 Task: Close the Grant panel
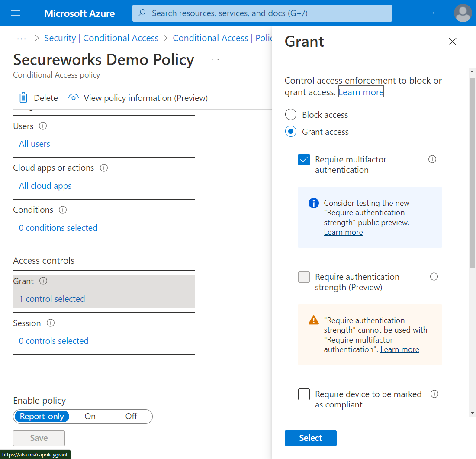453,42
